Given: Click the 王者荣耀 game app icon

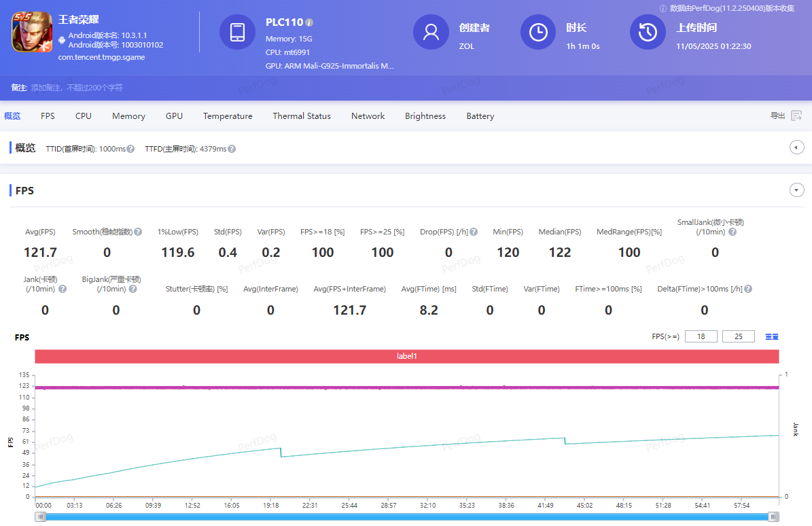Looking at the screenshot, I should 32,33.
